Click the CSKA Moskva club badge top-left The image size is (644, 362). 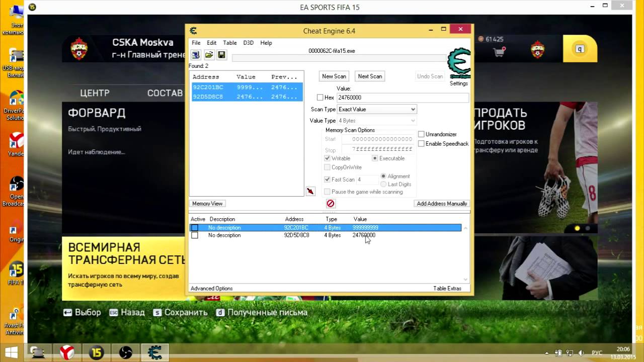(x=79, y=48)
